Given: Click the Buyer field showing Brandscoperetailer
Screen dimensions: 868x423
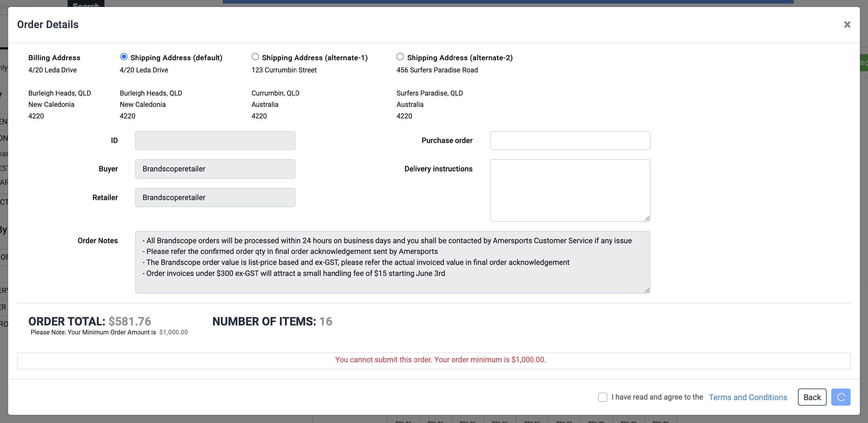Looking at the screenshot, I should tap(215, 169).
